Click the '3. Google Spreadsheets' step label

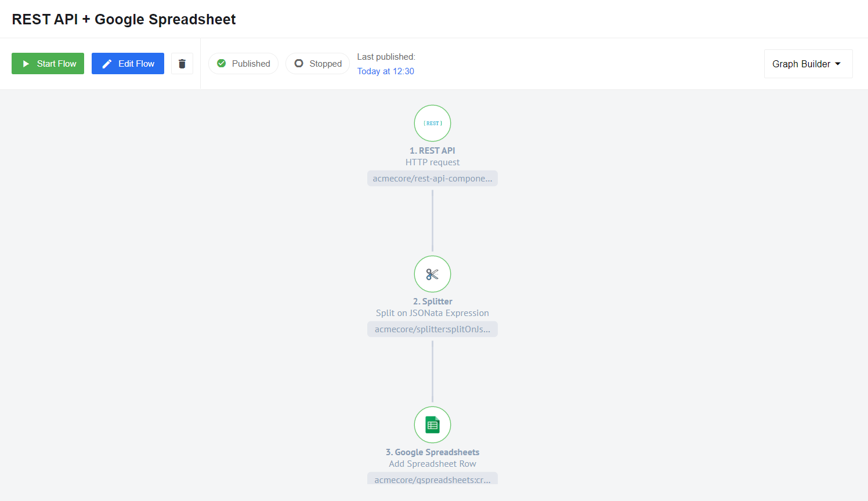point(432,452)
